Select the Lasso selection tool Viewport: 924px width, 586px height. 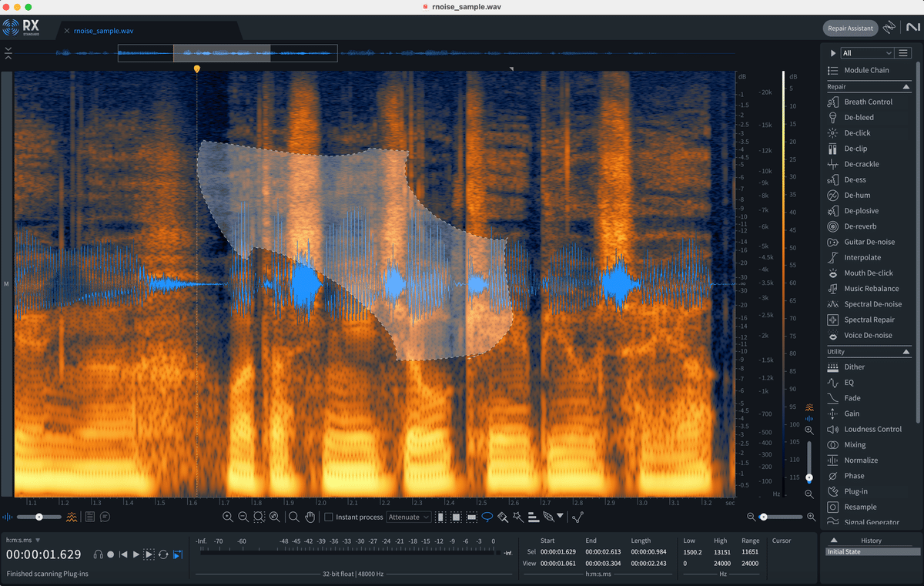[x=487, y=517]
